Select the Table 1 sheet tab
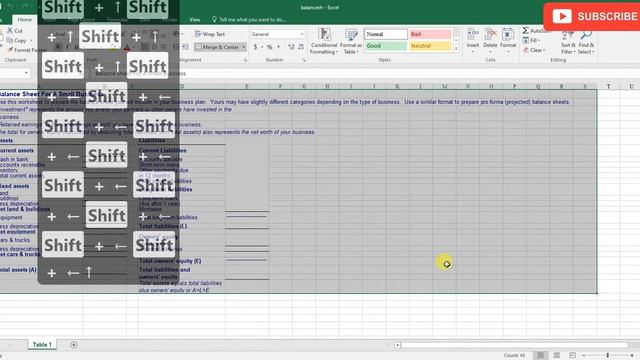The width and height of the screenshot is (640, 360). coord(42,345)
